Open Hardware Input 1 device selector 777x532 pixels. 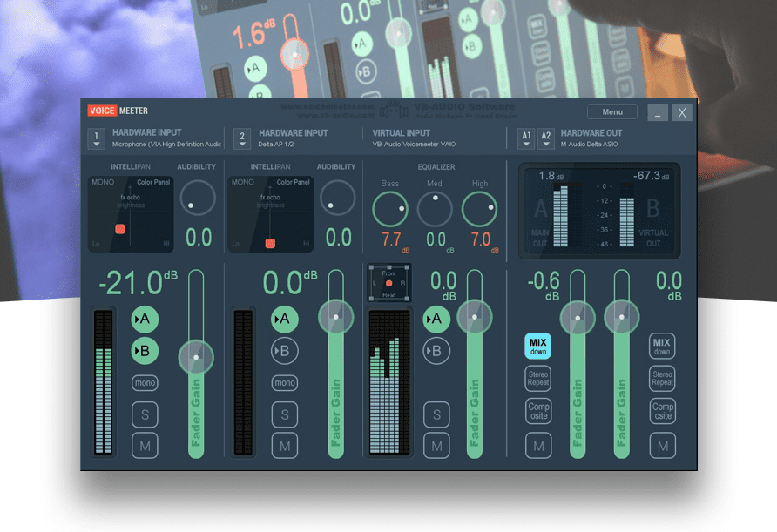[x=97, y=138]
